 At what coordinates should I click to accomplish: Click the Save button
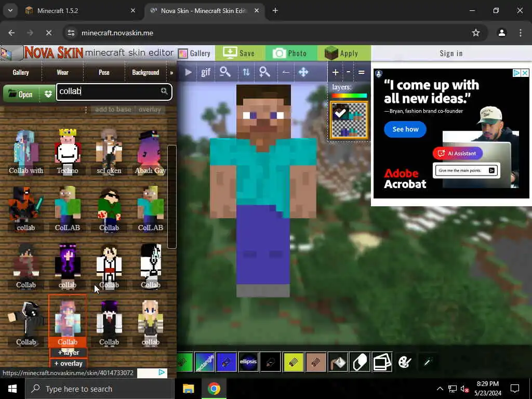click(240, 54)
